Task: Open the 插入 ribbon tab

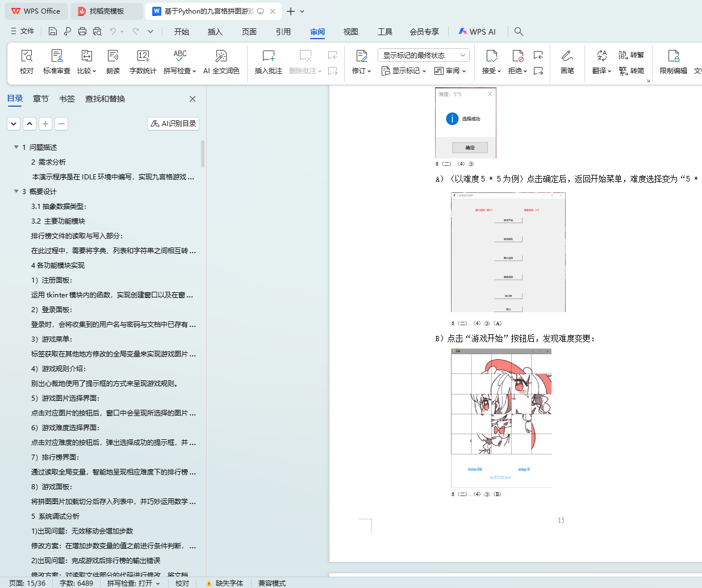Action: (215, 32)
